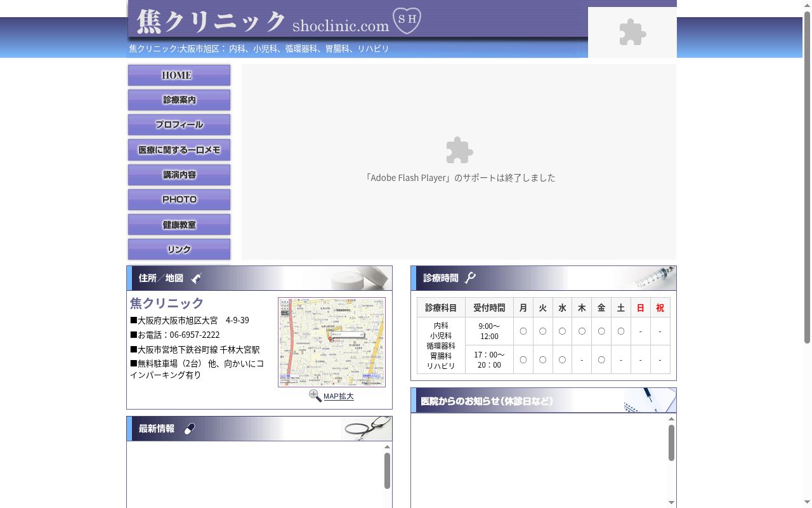Click the 9:00〜12:00 time cell
This screenshot has height=508, width=812.
click(489, 331)
